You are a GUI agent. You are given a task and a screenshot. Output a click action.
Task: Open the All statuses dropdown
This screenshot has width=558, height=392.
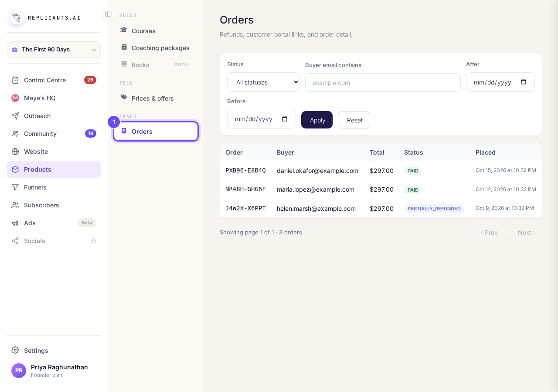point(263,82)
